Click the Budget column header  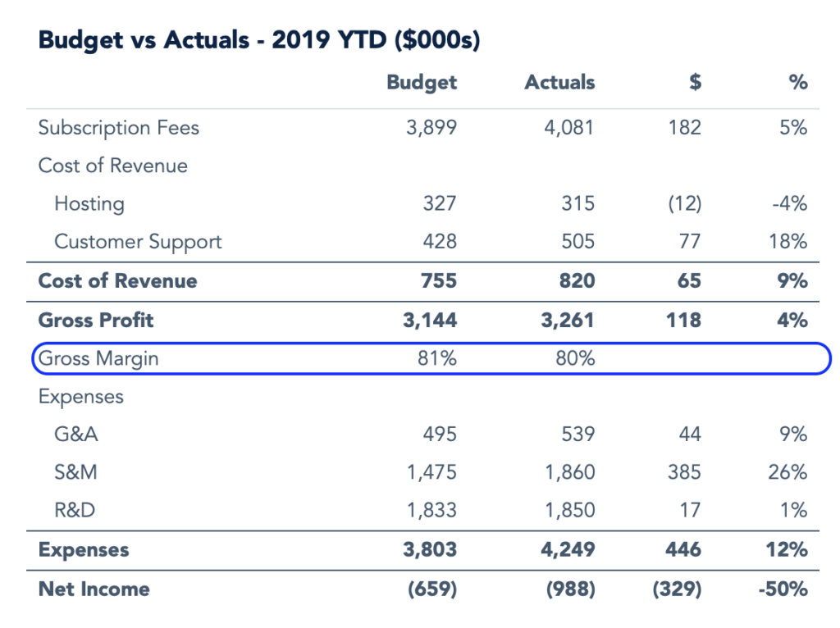(x=421, y=82)
